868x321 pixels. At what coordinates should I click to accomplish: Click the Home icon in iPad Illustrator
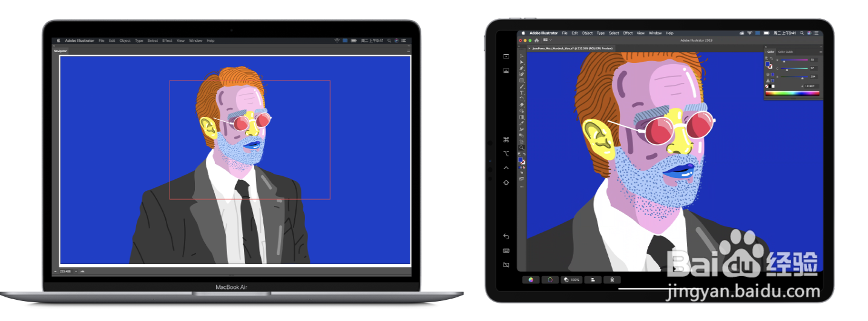click(x=536, y=41)
